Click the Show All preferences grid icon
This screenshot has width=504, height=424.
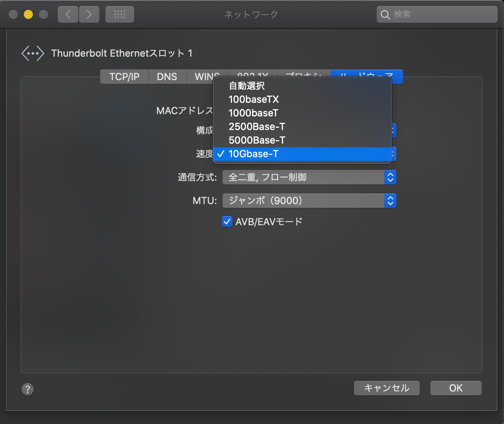119,14
